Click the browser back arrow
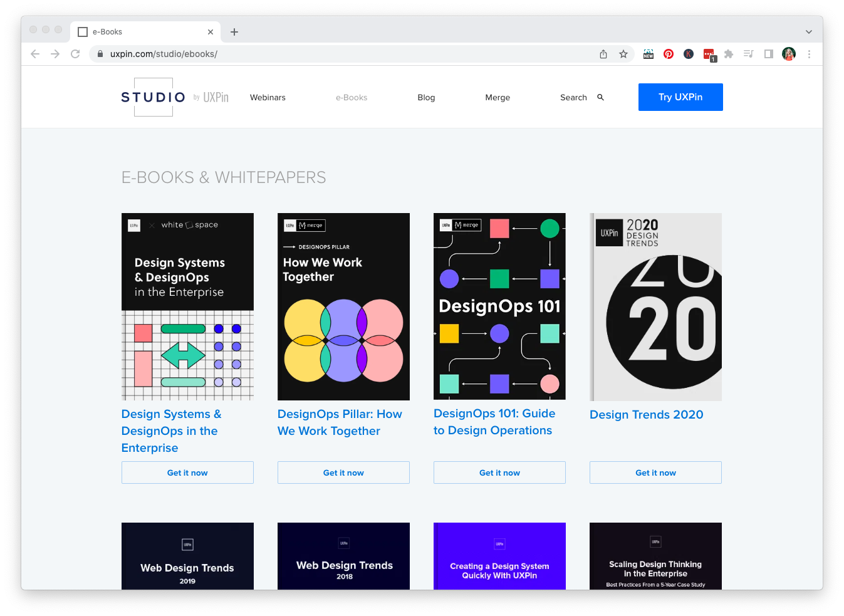The image size is (844, 616). click(35, 54)
